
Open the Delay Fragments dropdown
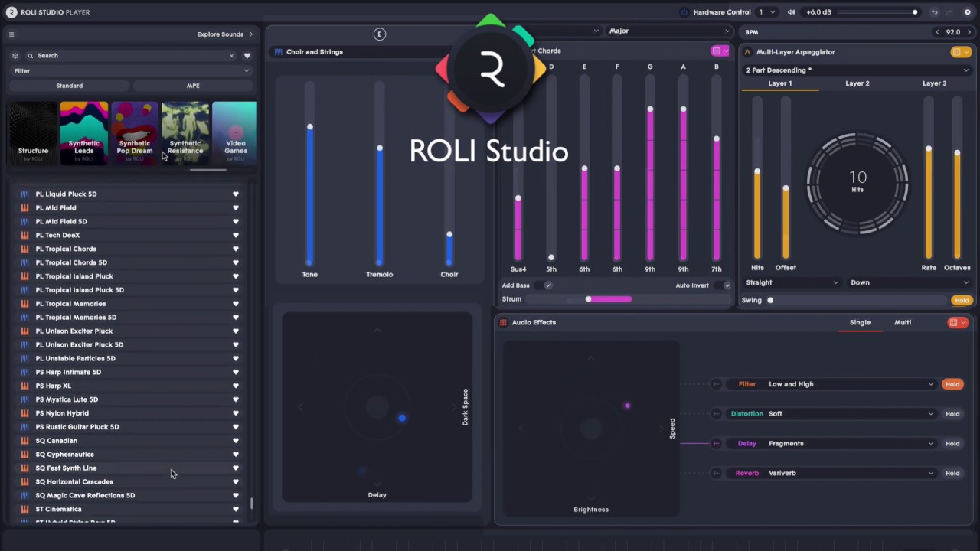coord(850,444)
